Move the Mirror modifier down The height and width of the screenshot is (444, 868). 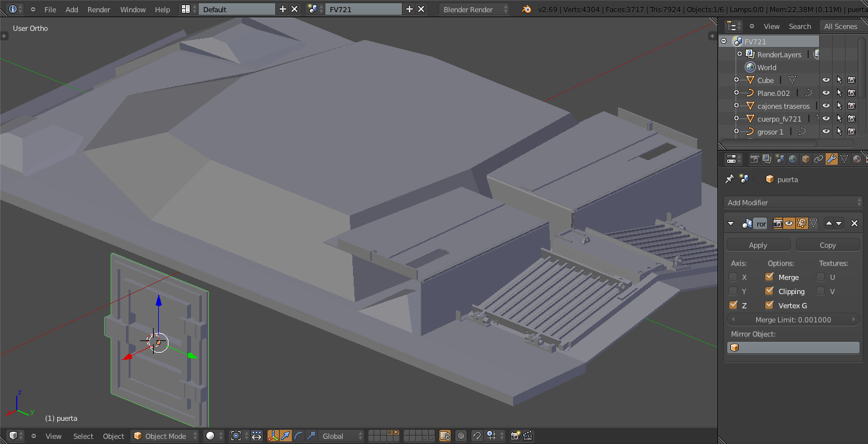coord(839,223)
